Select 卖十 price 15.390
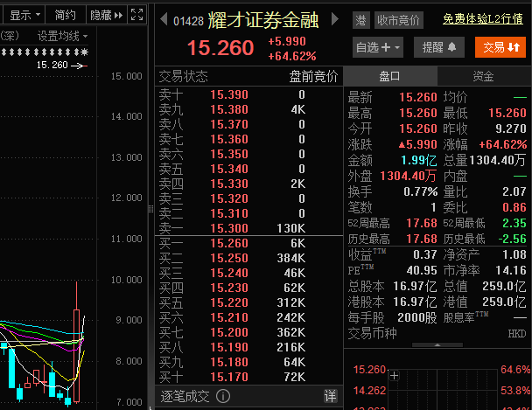 [x=229, y=94]
